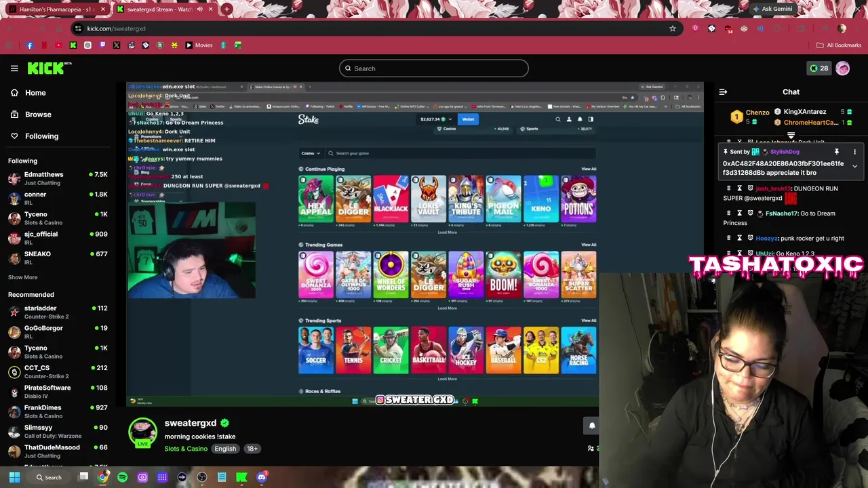Timeout FsNacho17 using the hourglass icon
Screen dimensions: 868x488
coord(740,213)
